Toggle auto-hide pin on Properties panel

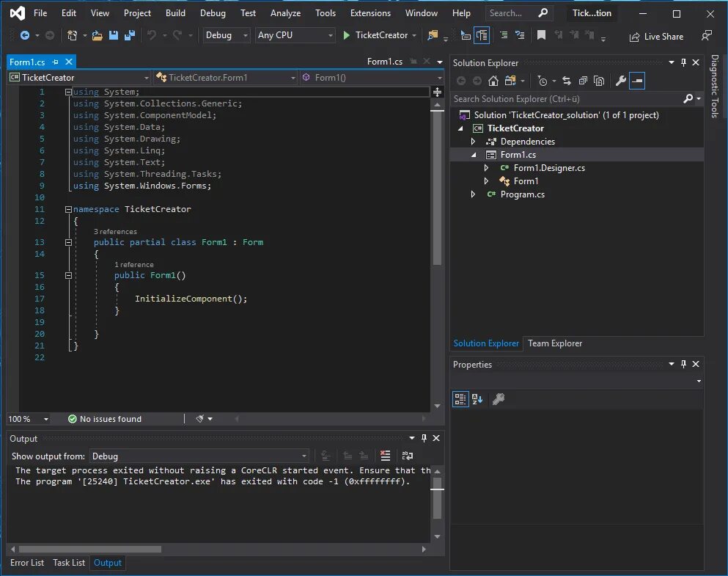[x=683, y=364]
